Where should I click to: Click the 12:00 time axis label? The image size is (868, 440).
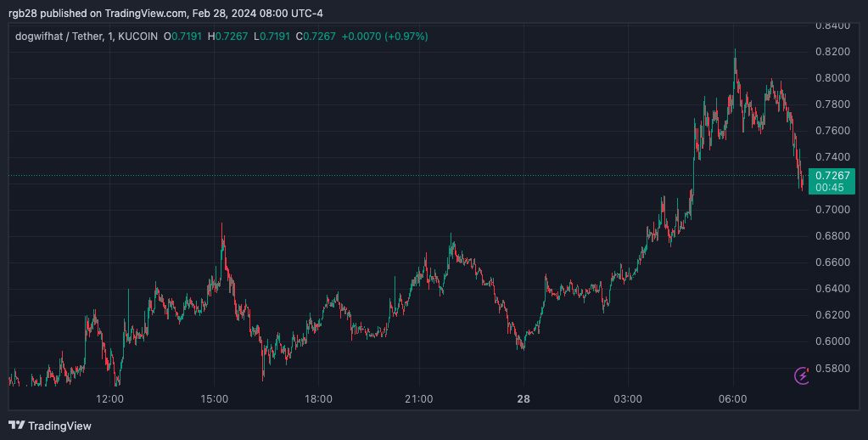109,398
